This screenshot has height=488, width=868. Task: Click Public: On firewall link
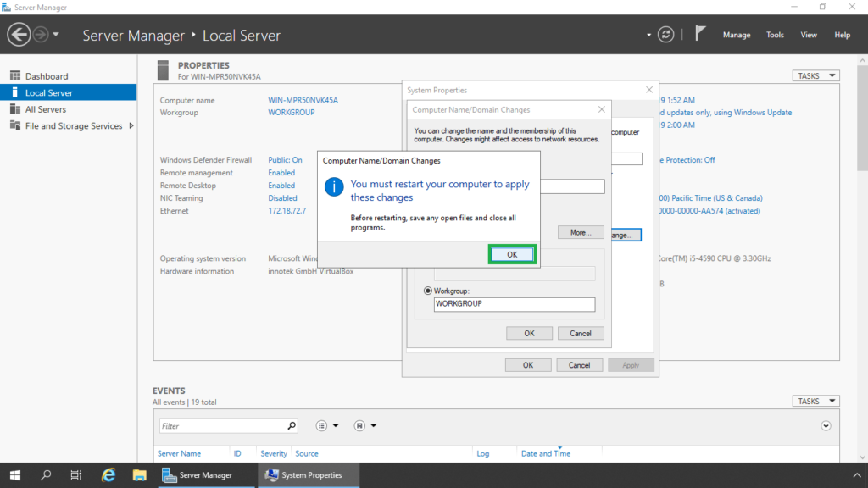pos(285,160)
